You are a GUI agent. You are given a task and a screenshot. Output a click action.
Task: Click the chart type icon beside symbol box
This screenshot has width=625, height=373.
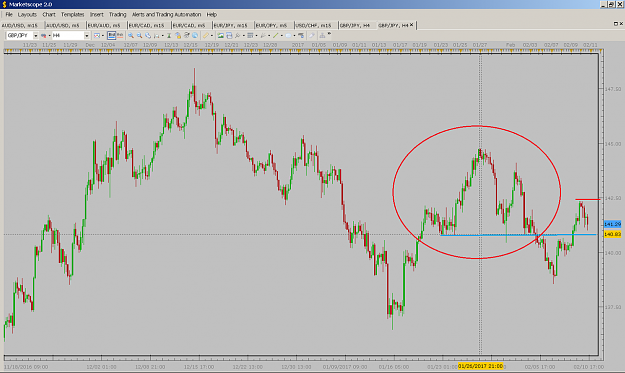[x=43, y=35]
